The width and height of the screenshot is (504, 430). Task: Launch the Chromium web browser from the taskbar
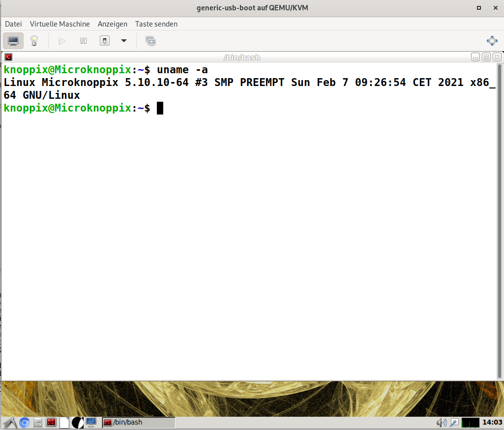pos(25,423)
